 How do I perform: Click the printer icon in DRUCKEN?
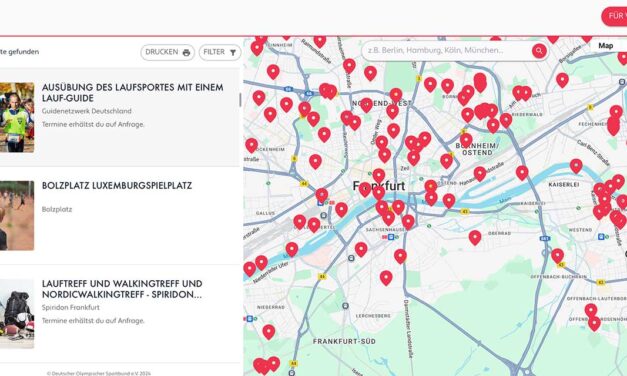pos(186,53)
